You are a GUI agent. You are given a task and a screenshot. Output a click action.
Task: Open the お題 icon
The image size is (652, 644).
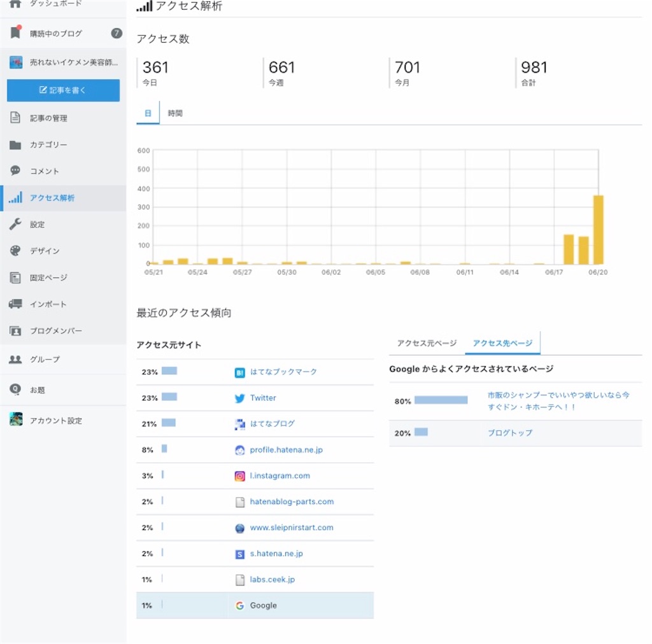click(x=15, y=389)
